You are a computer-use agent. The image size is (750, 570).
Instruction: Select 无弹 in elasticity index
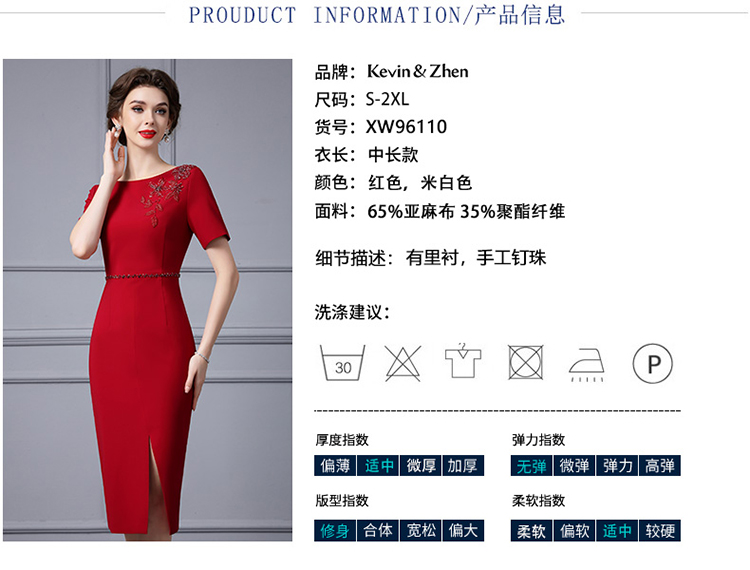tap(531, 465)
